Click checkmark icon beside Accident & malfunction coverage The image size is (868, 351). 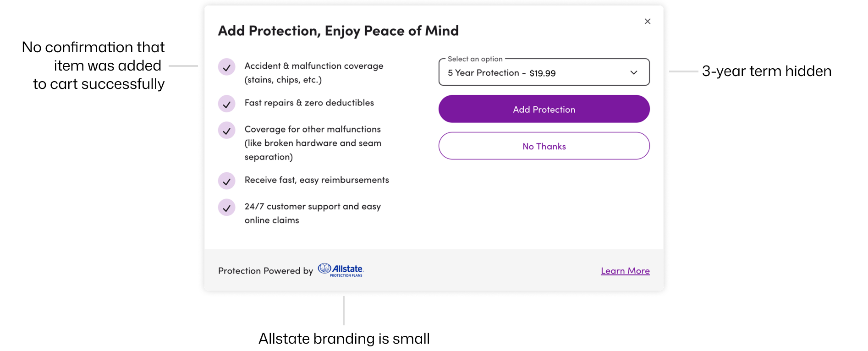226,67
